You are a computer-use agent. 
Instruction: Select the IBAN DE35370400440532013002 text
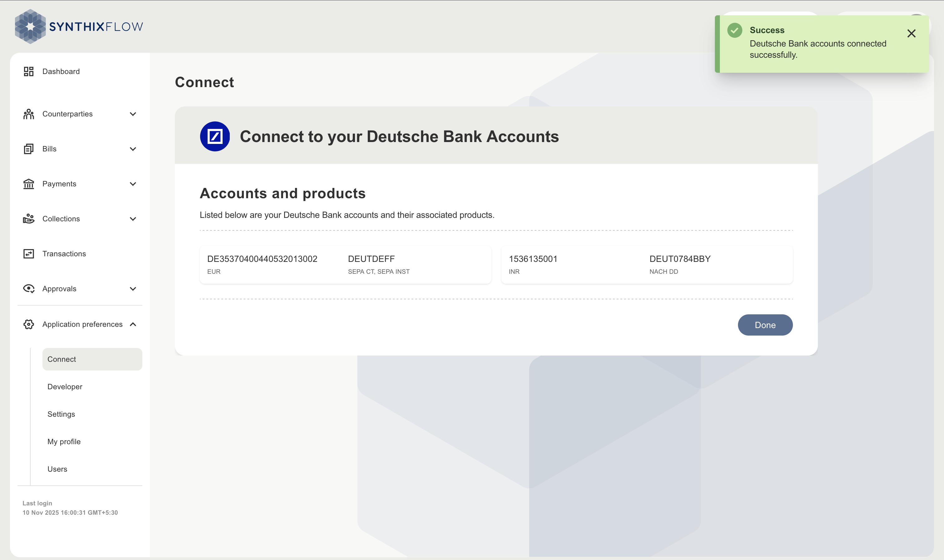262,259
